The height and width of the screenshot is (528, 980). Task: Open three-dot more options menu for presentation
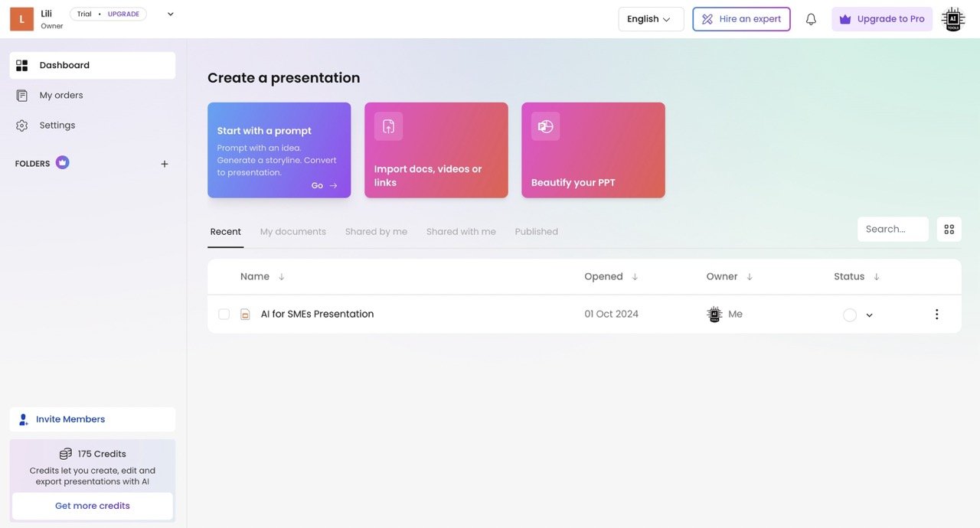[x=936, y=315]
